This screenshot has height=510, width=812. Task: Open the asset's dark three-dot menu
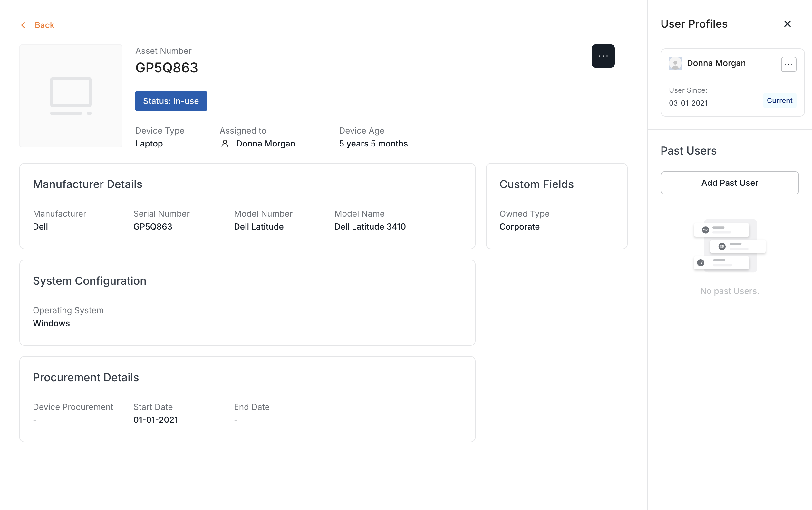click(x=603, y=56)
